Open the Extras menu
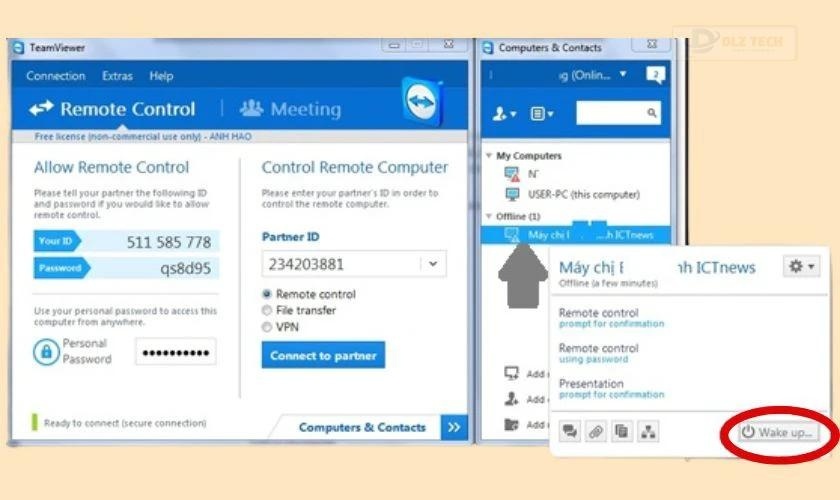This screenshot has width=840, height=500. 117,76
